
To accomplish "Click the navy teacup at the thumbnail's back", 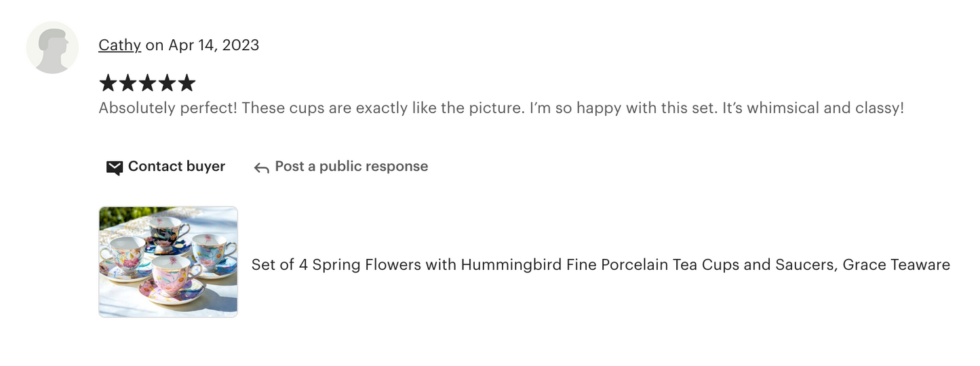I will point(166,231).
